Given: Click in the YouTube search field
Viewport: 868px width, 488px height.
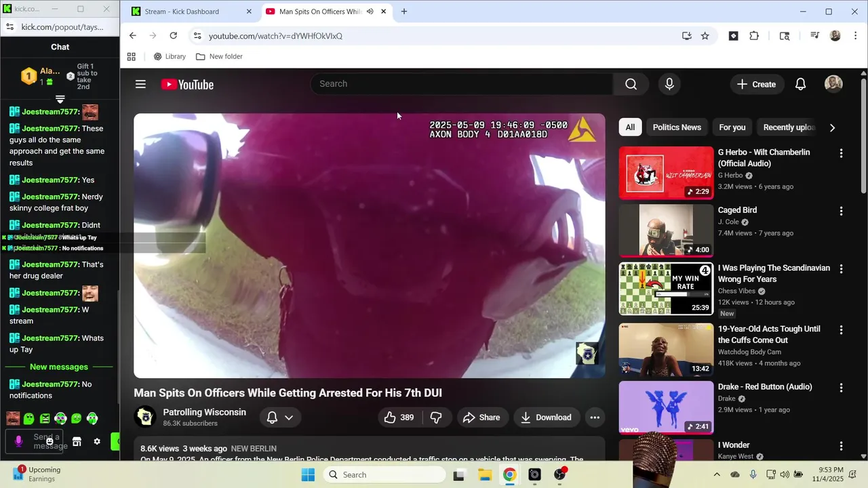Looking at the screenshot, I should (x=462, y=84).
